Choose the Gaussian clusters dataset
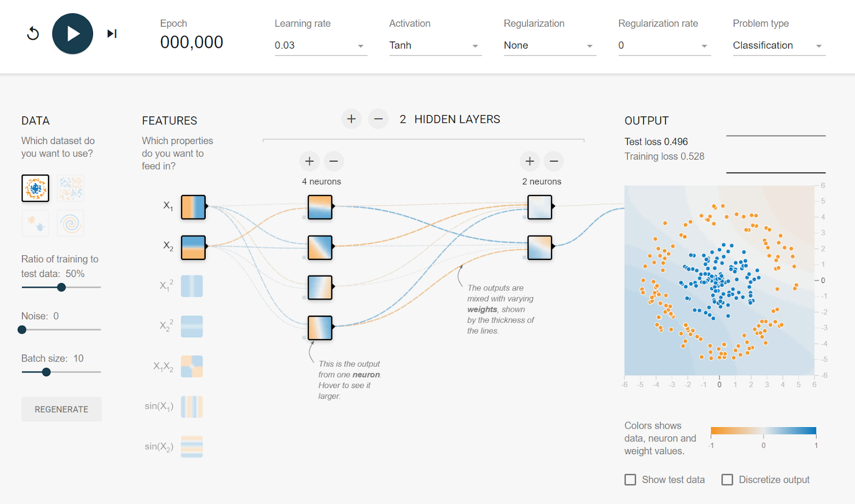Viewport: 855px width, 504px height. [35, 223]
